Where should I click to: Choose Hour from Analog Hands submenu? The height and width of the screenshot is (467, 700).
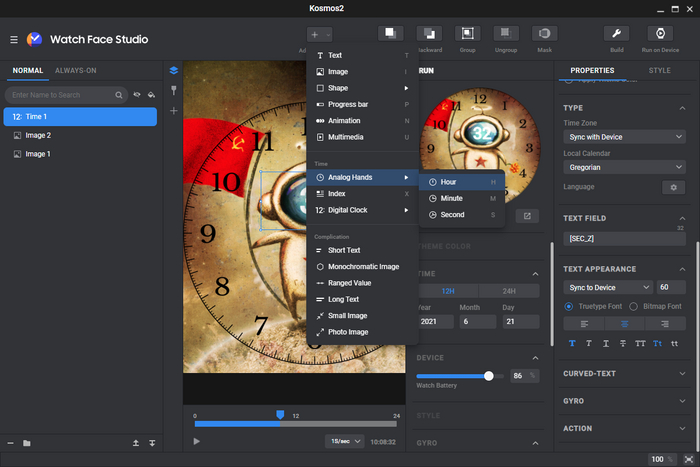tap(448, 183)
